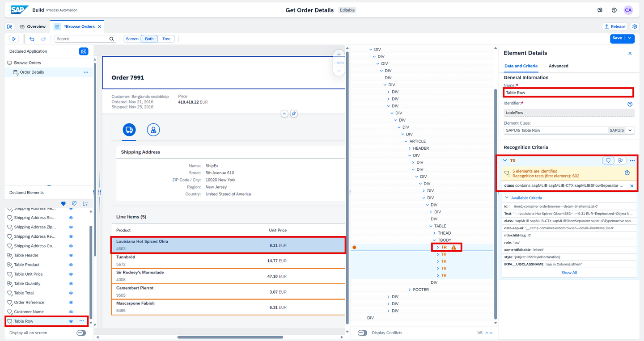
Task: Switch to the Overview tab
Action: [x=33, y=27]
